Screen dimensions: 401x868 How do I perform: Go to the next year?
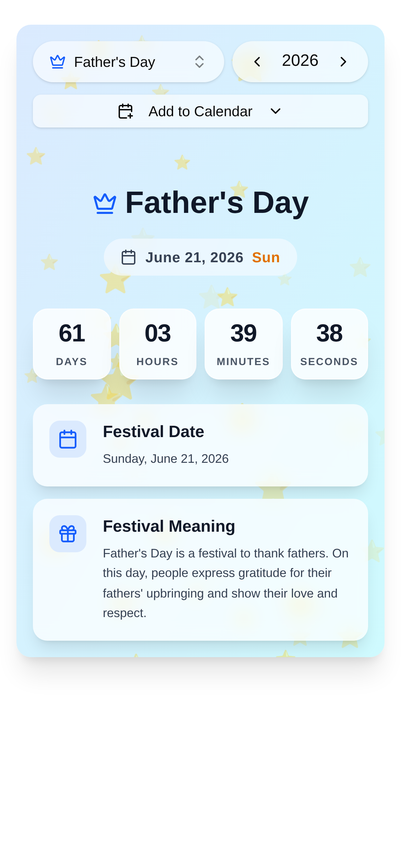coord(343,62)
